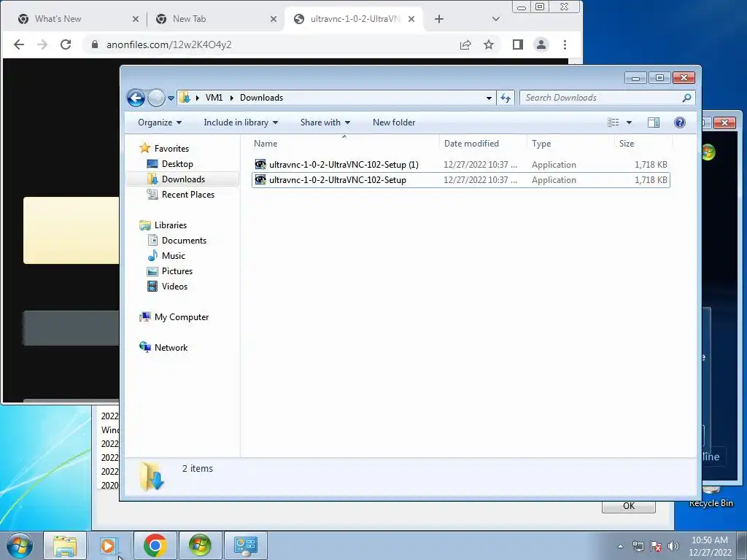This screenshot has height=560, width=747.
Task: Open Recent Places in Favorites
Action: [x=187, y=194]
